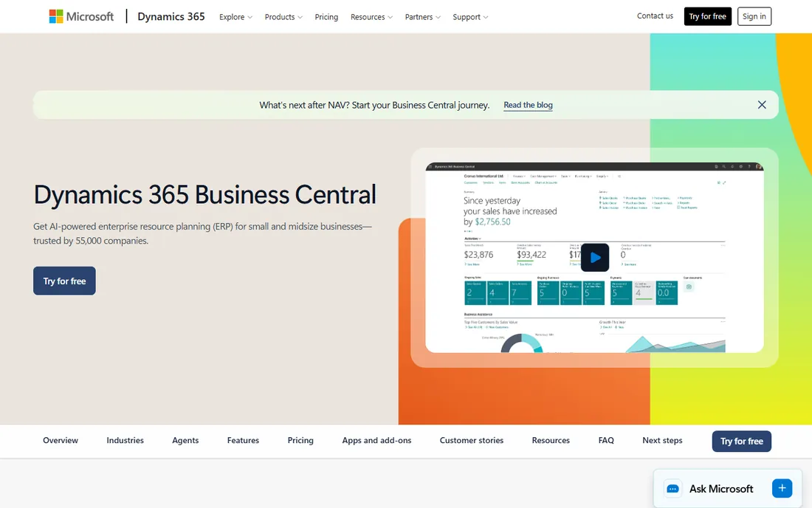Image resolution: width=812 pixels, height=508 pixels.
Task: Click the video preview thumbnail dashboard
Action: (594, 258)
